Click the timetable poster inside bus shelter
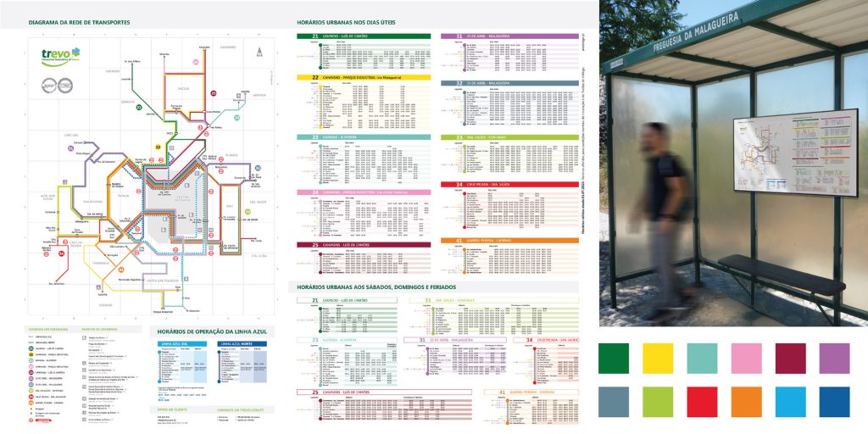Image resolution: width=868 pixels, height=434 pixels. 795,153
